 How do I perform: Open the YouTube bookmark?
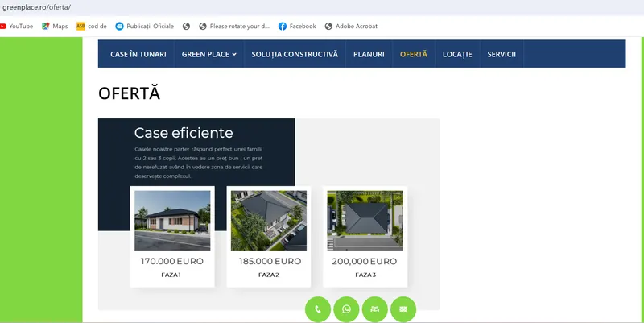point(16,26)
